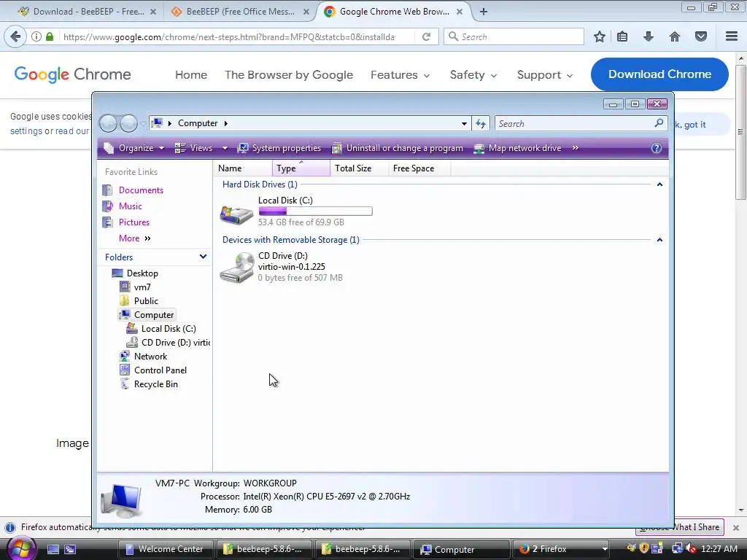Open the Firefox downloads arrow icon
This screenshot has height=560, width=747.
(x=649, y=36)
